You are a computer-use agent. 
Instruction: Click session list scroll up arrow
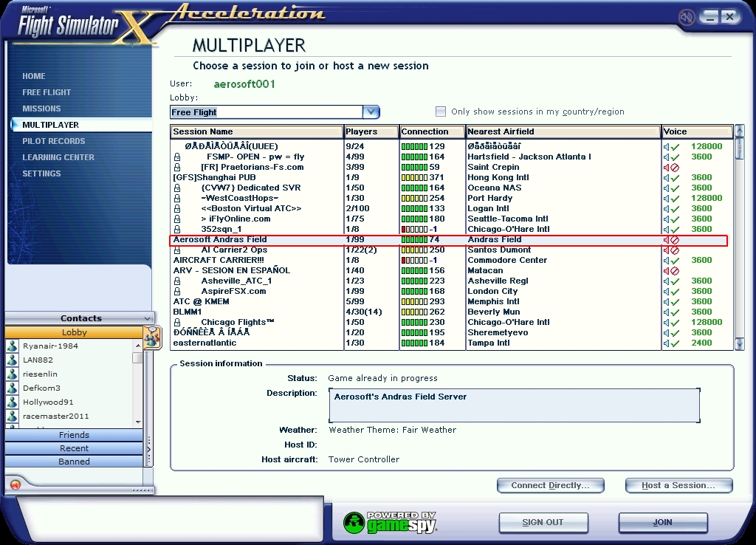click(740, 131)
